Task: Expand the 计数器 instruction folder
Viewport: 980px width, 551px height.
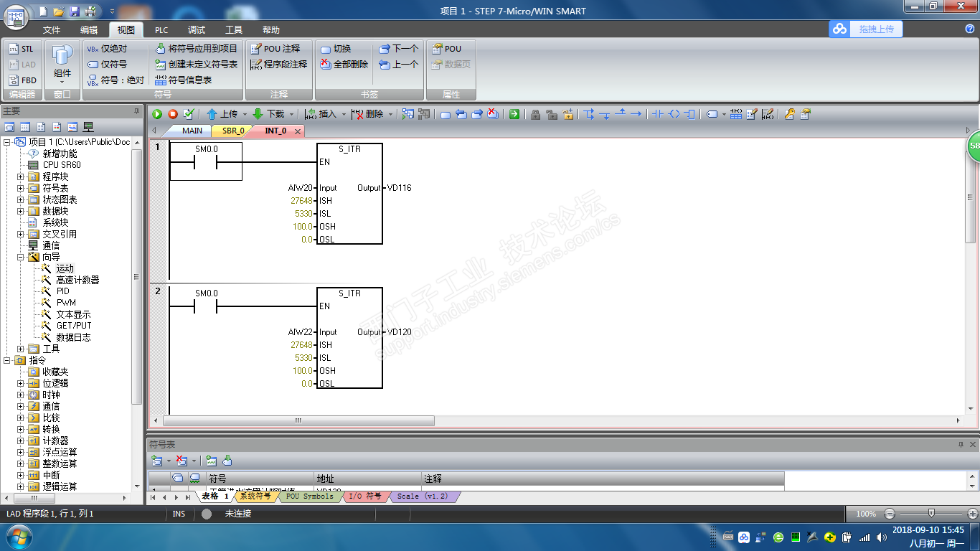Action: coord(21,441)
